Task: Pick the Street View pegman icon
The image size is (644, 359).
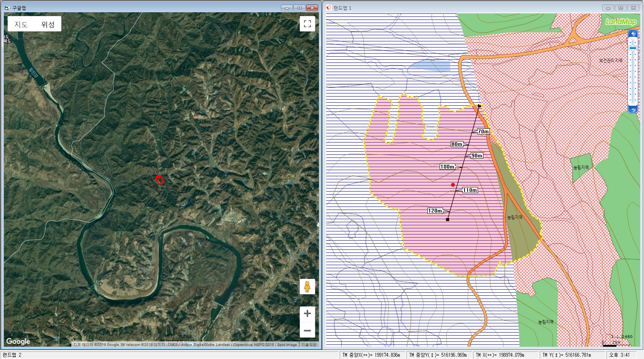Action: pyautogui.click(x=307, y=287)
